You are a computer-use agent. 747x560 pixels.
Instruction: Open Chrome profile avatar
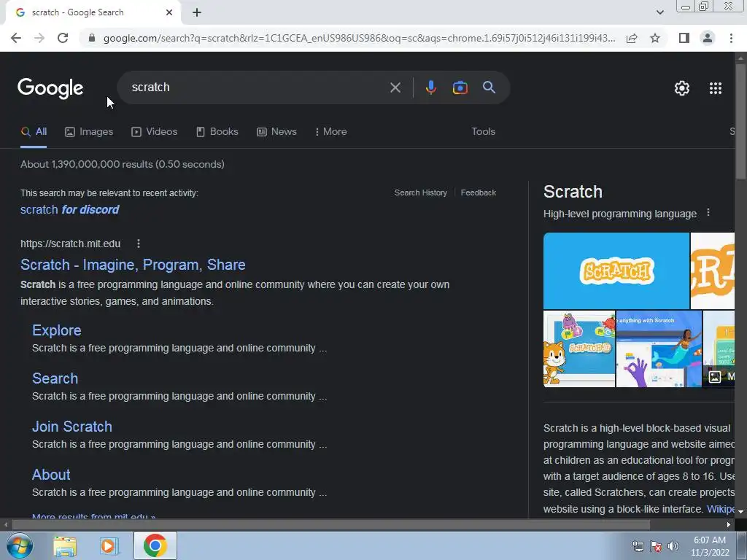click(x=708, y=38)
